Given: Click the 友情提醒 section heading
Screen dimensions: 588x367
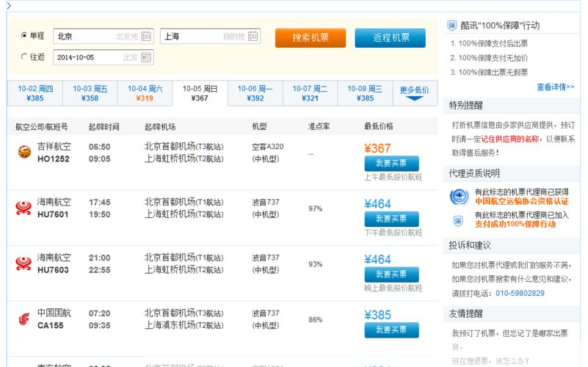Looking at the screenshot, I should [x=465, y=313].
